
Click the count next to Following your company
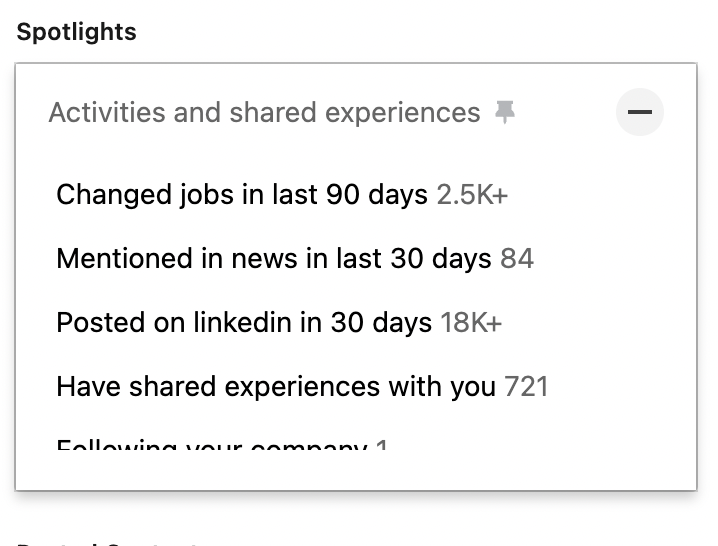tap(382, 443)
